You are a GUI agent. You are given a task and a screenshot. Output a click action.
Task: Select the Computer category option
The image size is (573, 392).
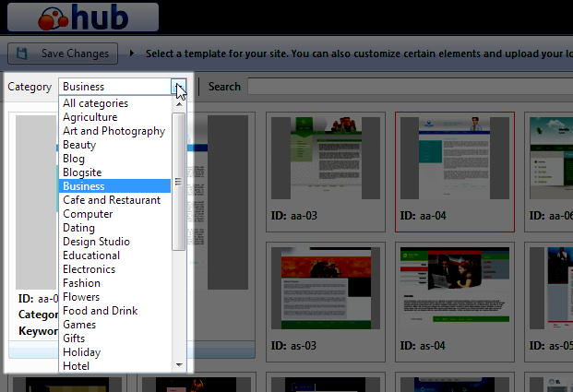click(88, 214)
